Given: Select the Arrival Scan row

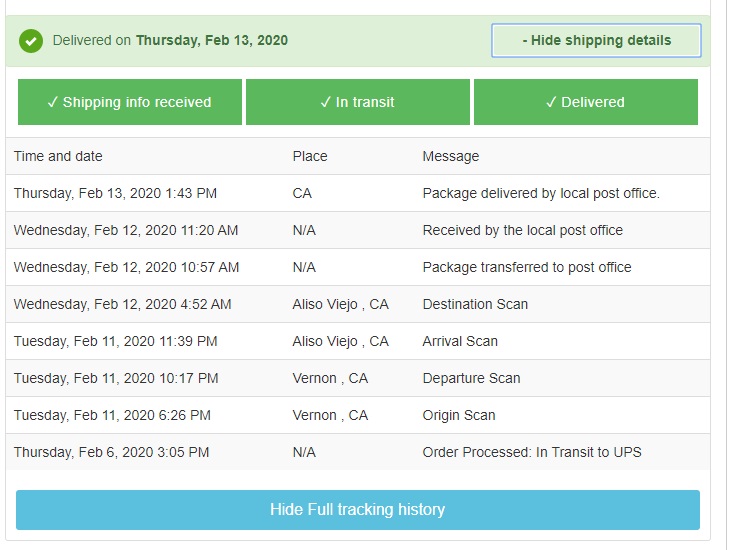Looking at the screenshot, I should pyautogui.click(x=358, y=341).
